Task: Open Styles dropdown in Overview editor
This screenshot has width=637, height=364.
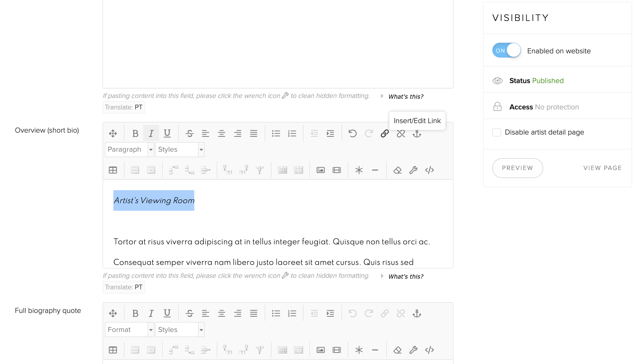Action: coord(180,149)
